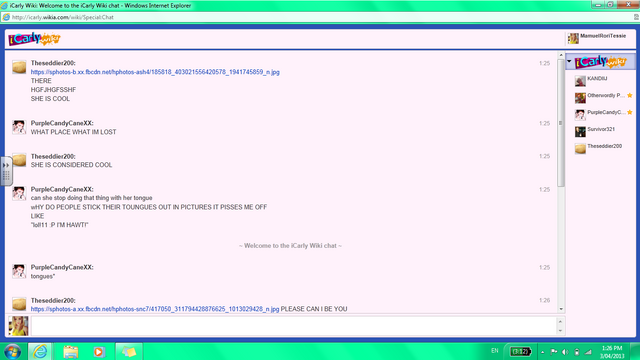Show hidden system tray icons arrow
Screen dimensions: 640x360
tap(542, 352)
